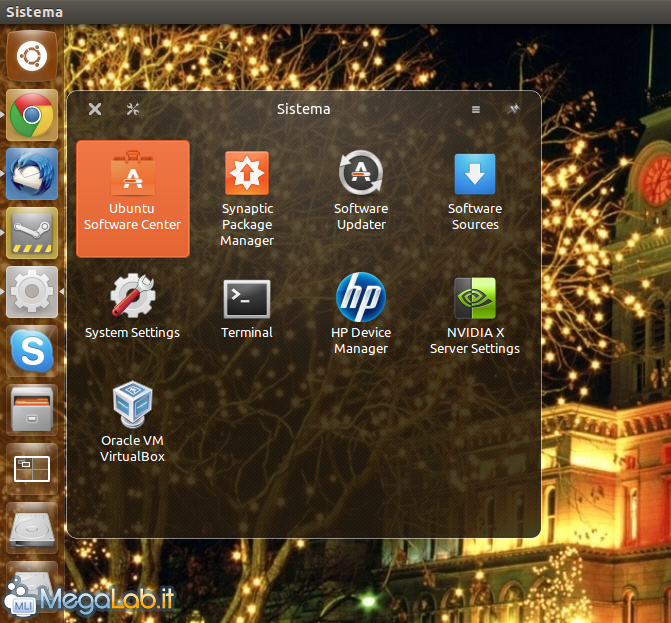
Task: Launch Thunderbird mail from the launcher
Action: coord(32,174)
